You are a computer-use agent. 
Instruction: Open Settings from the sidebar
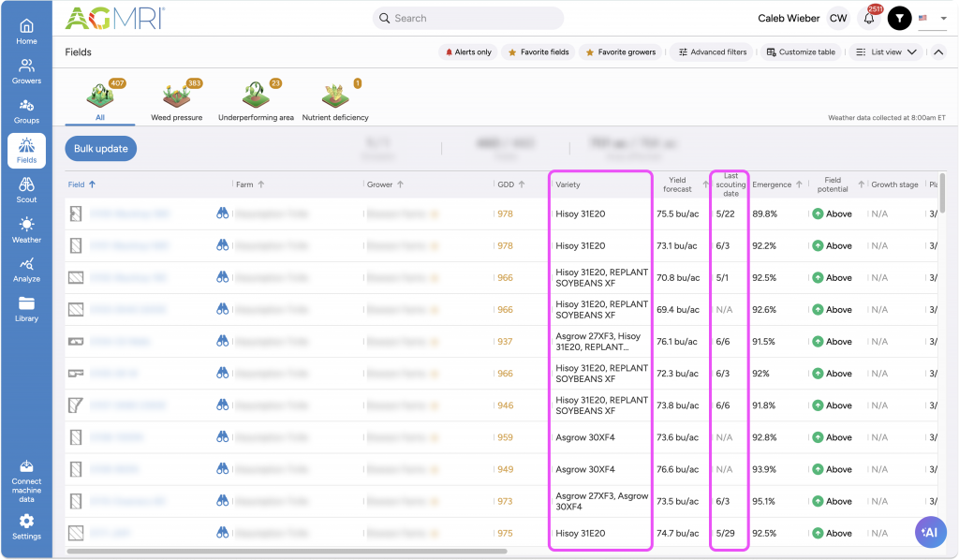26,527
